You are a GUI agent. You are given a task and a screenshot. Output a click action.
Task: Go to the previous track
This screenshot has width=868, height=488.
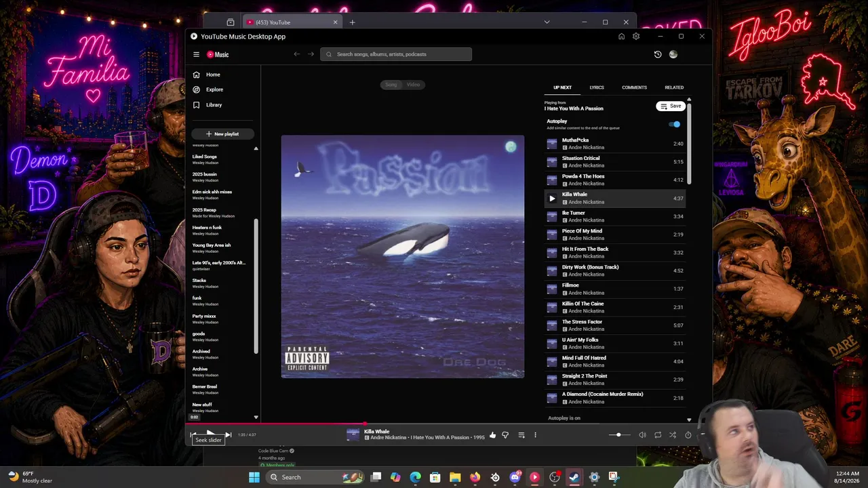pos(194,434)
